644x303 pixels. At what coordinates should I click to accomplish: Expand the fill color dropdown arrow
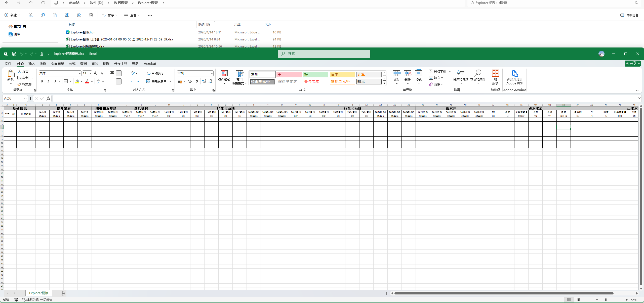click(x=81, y=81)
